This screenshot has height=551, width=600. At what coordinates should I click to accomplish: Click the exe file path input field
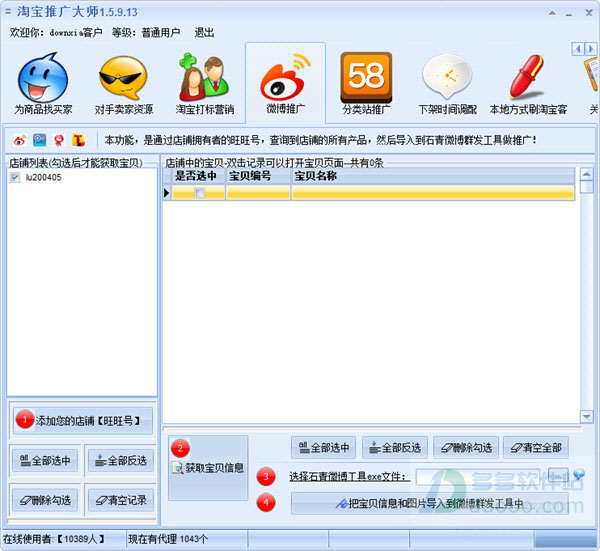478,477
